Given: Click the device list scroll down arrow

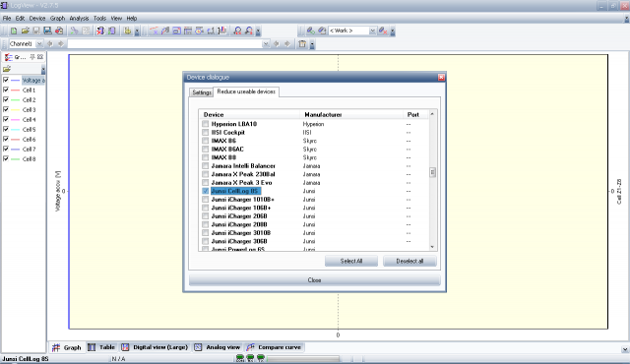Looking at the screenshot, I should pos(432,247).
